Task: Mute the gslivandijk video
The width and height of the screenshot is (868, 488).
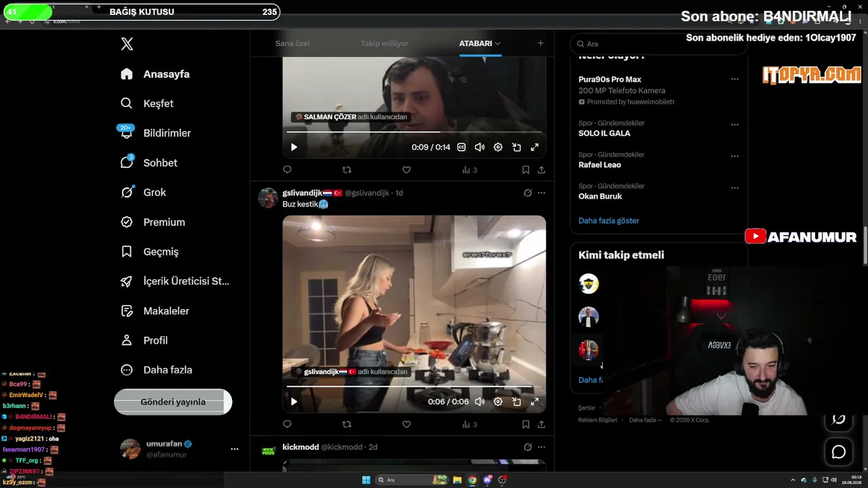Action: pos(479,401)
